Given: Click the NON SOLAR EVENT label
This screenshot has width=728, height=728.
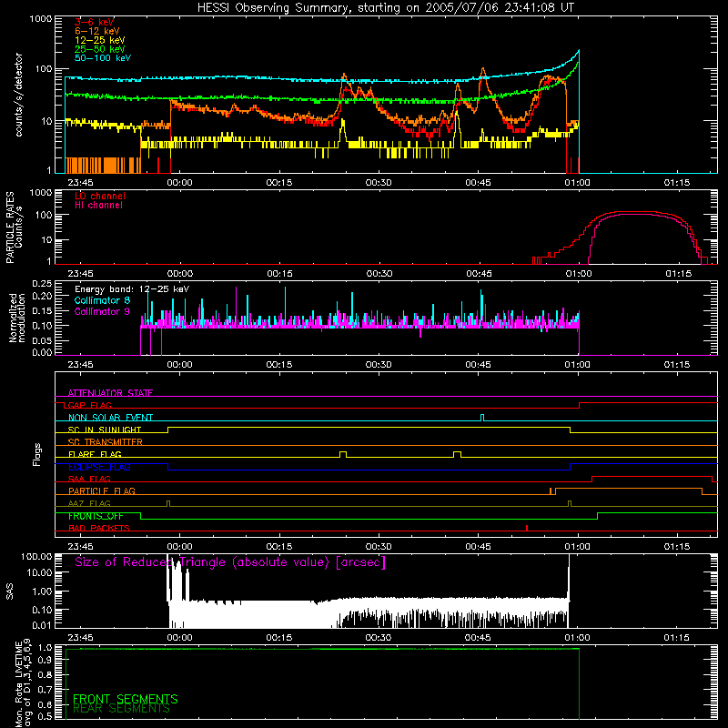Looking at the screenshot, I should (110, 418).
